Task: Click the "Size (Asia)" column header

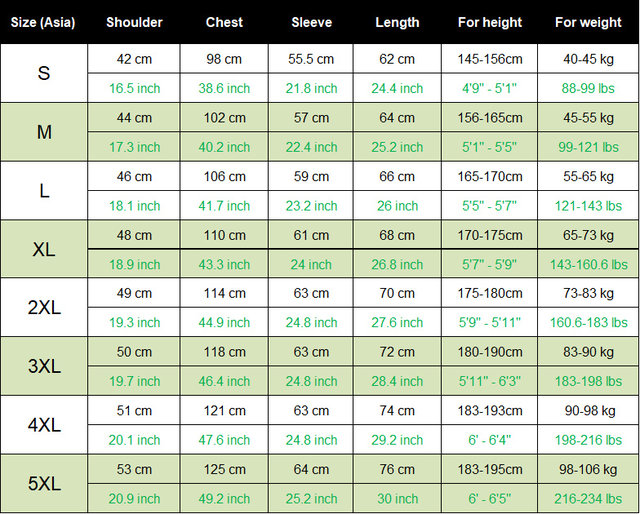Action: pos(43,22)
